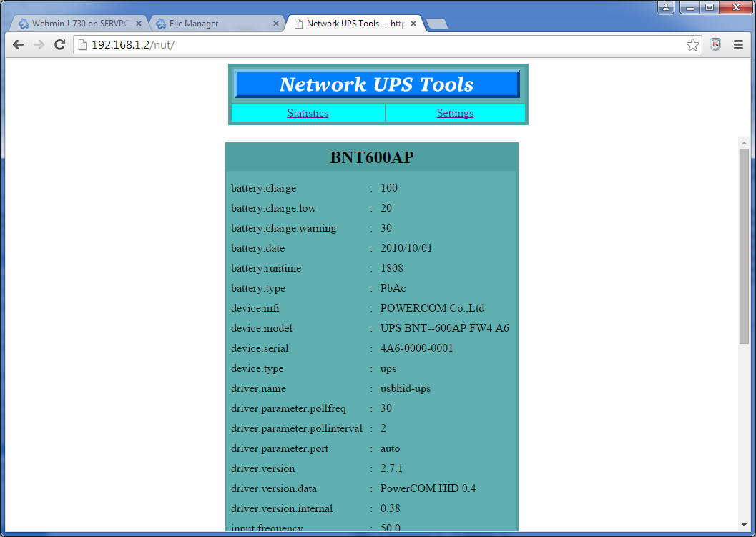Click the BNT600AP heading
The height and width of the screenshot is (537, 756).
372,157
